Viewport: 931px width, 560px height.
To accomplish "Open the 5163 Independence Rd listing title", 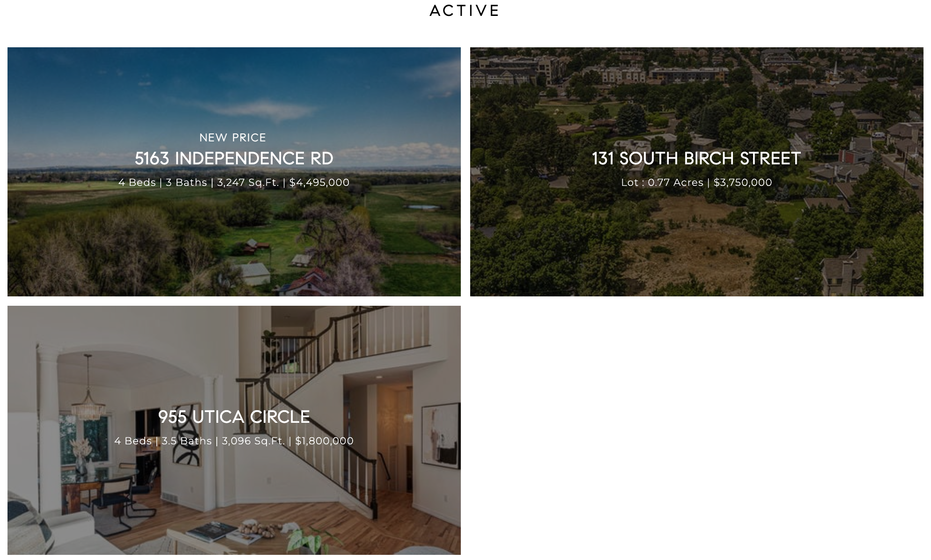I will tap(234, 159).
